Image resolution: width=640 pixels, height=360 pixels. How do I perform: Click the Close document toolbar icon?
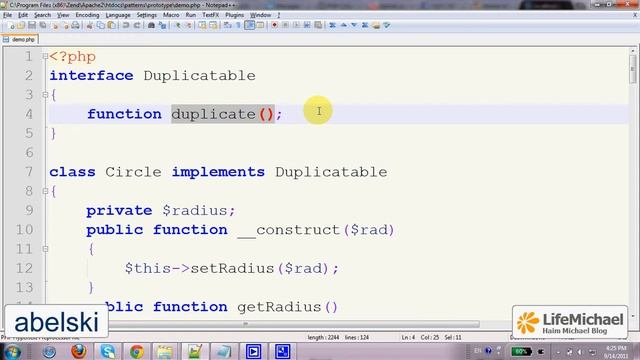54,25
